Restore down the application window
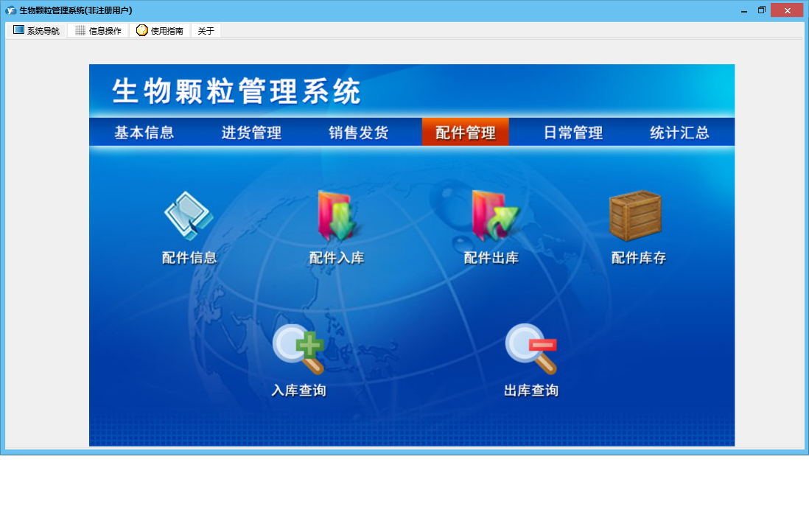This screenshot has width=809, height=532. (762, 10)
